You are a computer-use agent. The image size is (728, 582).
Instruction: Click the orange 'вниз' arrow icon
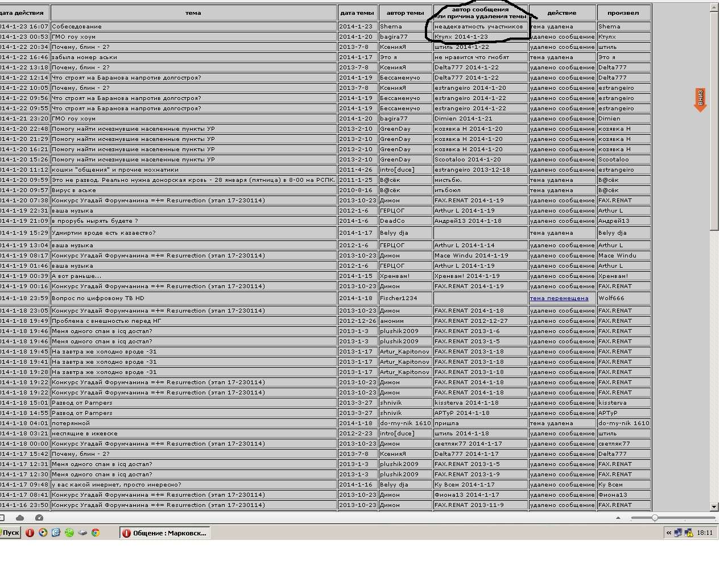(700, 100)
